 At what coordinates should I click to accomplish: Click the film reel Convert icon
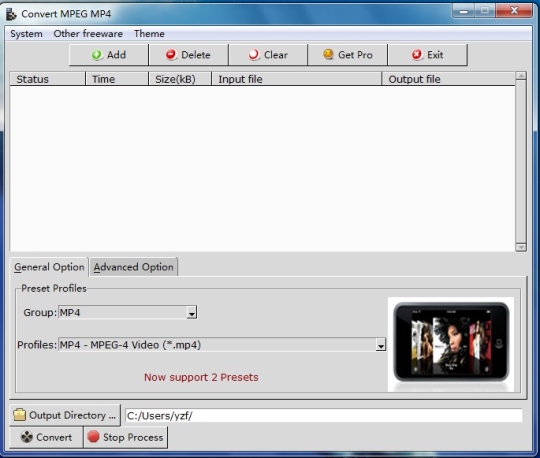click(x=27, y=437)
